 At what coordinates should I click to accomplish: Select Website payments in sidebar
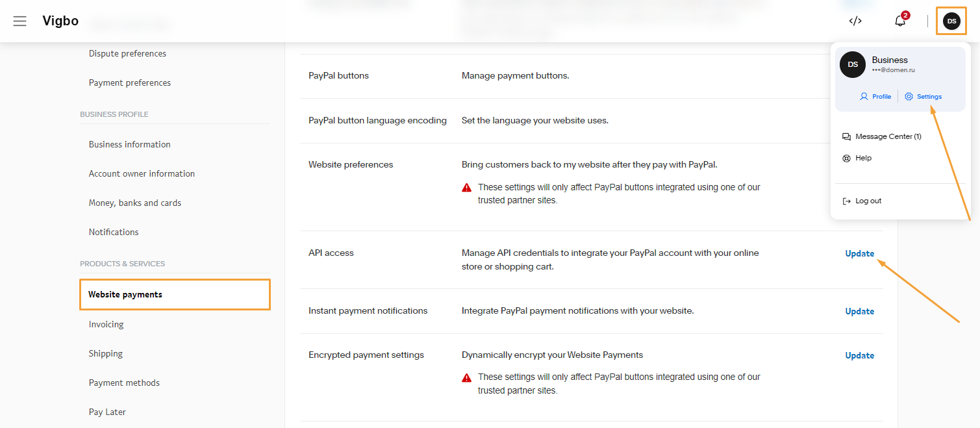pyautogui.click(x=125, y=294)
